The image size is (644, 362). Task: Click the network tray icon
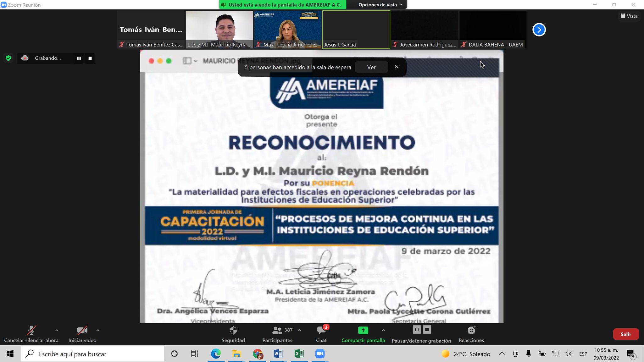click(x=555, y=354)
